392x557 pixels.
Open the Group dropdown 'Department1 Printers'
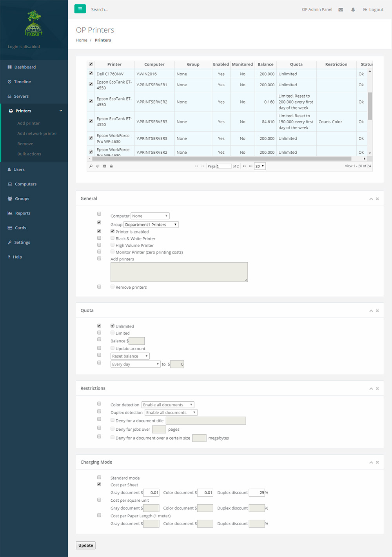coord(151,225)
